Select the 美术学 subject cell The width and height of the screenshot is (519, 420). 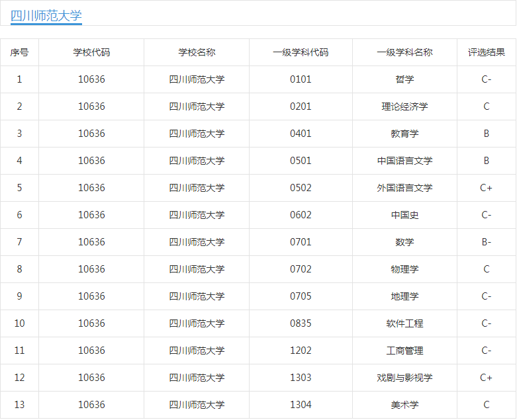pyautogui.click(x=404, y=405)
